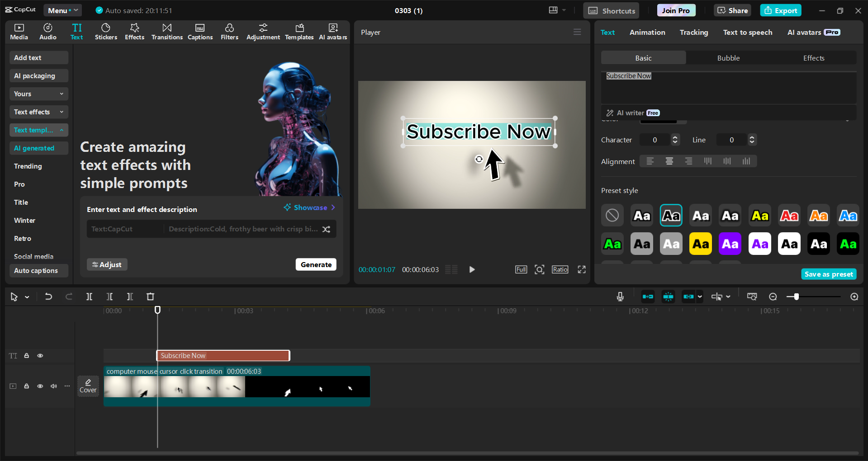Click the Generate button
This screenshot has height=461, width=868.
[316, 264]
